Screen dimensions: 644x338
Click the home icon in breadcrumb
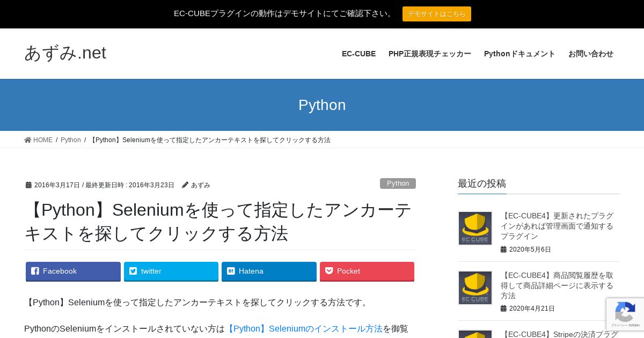click(28, 140)
